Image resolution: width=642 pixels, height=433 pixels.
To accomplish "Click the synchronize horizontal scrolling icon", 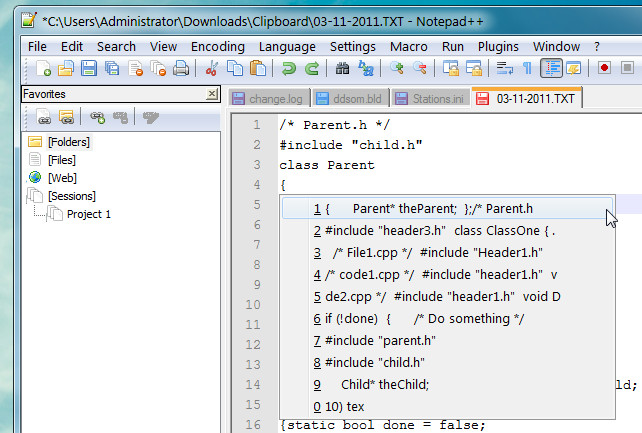I will click(x=474, y=68).
